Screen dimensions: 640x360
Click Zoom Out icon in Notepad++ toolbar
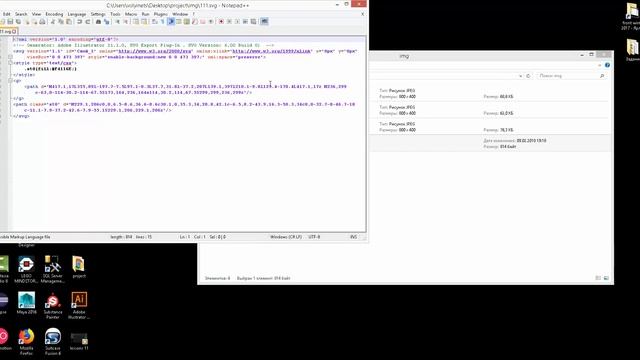click(x=125, y=21)
